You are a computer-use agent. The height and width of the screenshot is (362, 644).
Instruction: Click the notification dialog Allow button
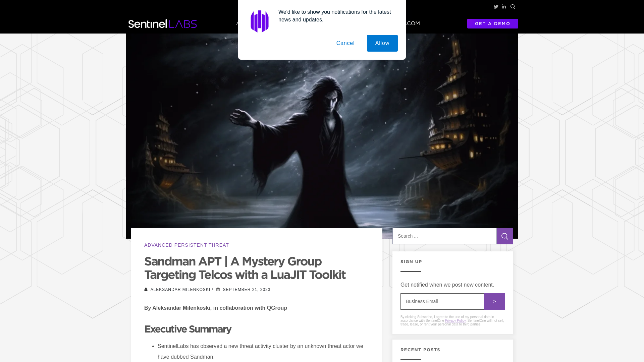click(382, 43)
